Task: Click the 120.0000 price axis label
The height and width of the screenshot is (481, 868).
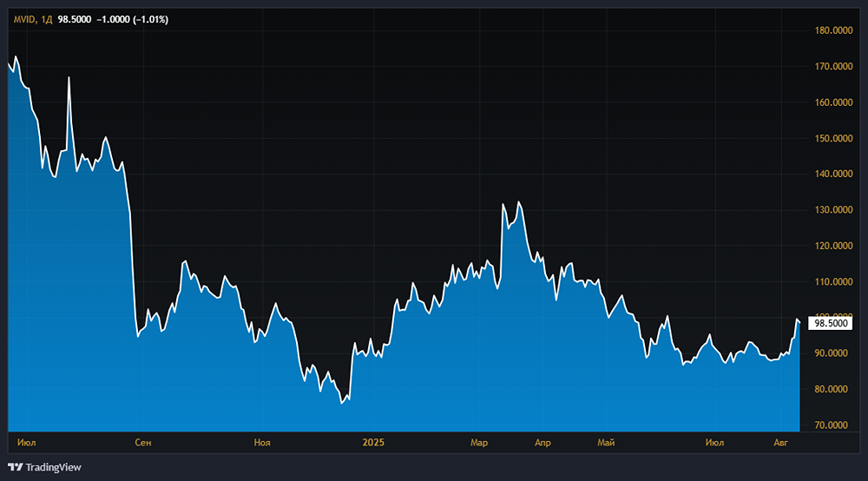Action: [x=833, y=246]
